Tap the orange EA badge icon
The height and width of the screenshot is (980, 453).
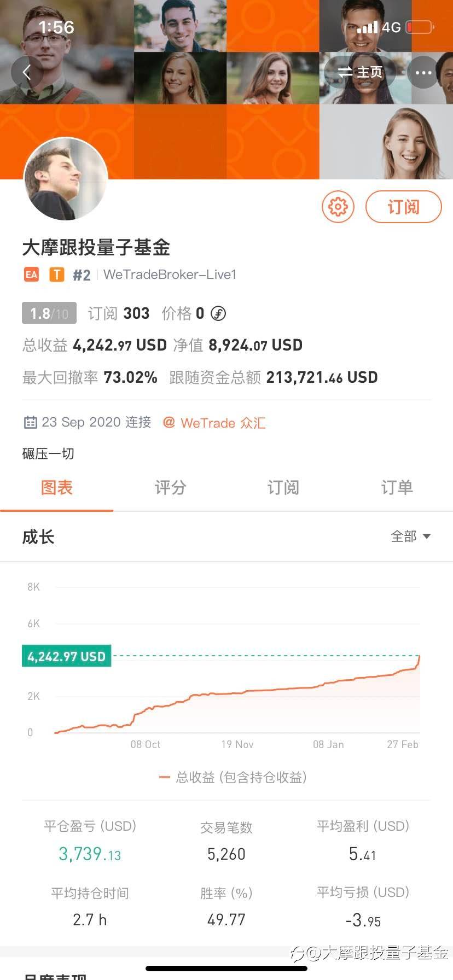(x=31, y=275)
